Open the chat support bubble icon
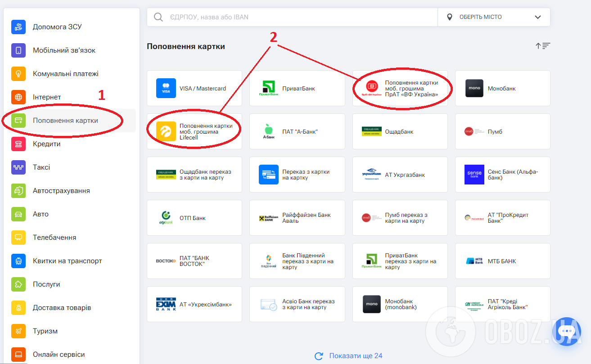 (x=567, y=332)
